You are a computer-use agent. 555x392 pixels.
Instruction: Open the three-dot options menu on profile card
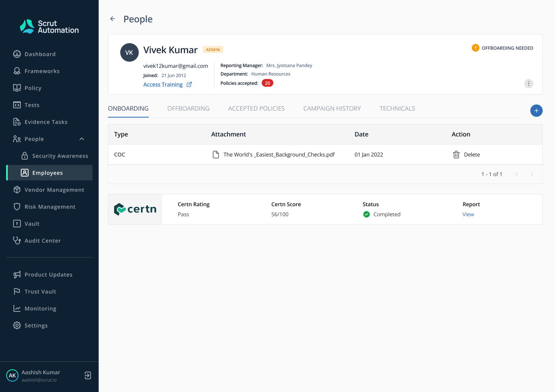pos(529,84)
